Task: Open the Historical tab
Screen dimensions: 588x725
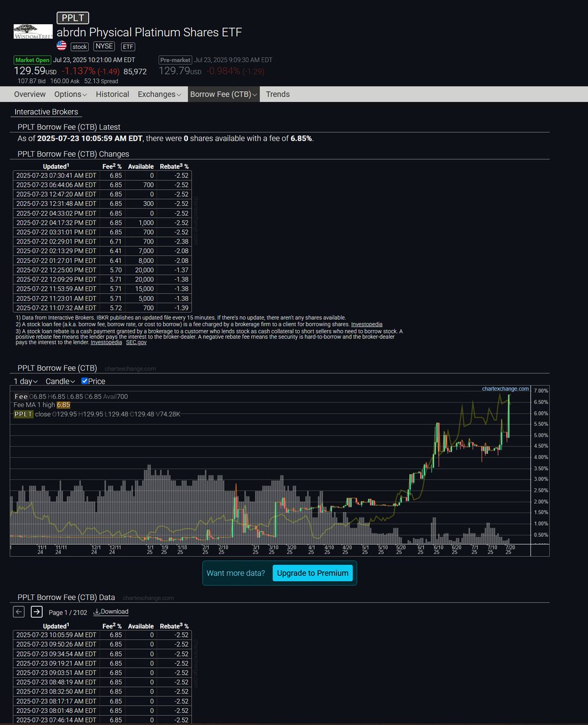Action: (x=112, y=94)
